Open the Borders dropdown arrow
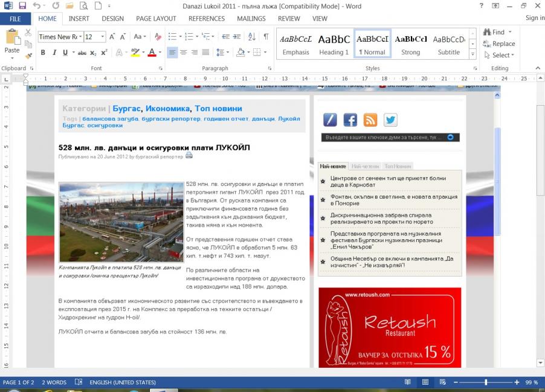This screenshot has width=545, height=392. click(x=265, y=53)
